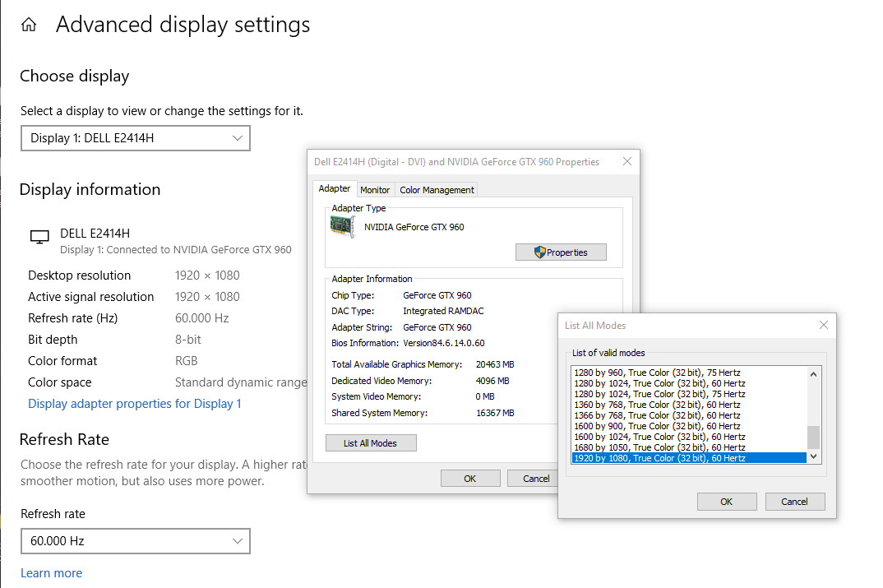Viewport: 883px width, 588px height.
Task: Click the Color format value RGB
Action: 187,361
